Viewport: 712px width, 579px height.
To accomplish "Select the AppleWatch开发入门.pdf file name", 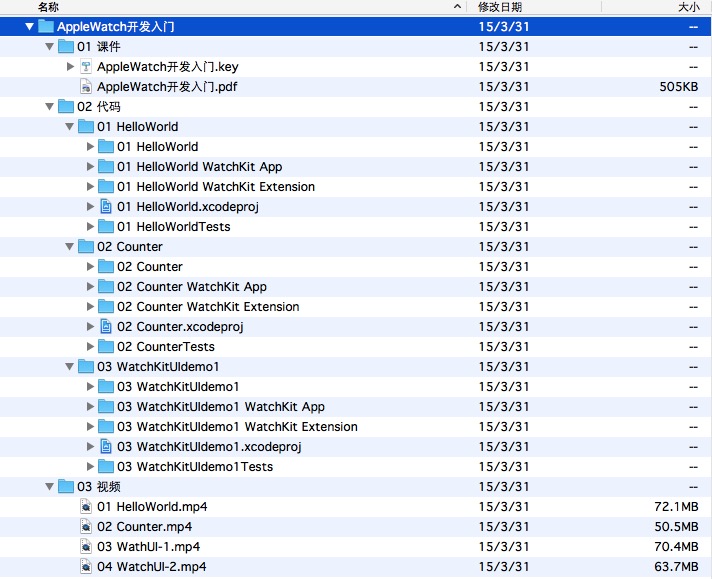I will tap(167, 87).
